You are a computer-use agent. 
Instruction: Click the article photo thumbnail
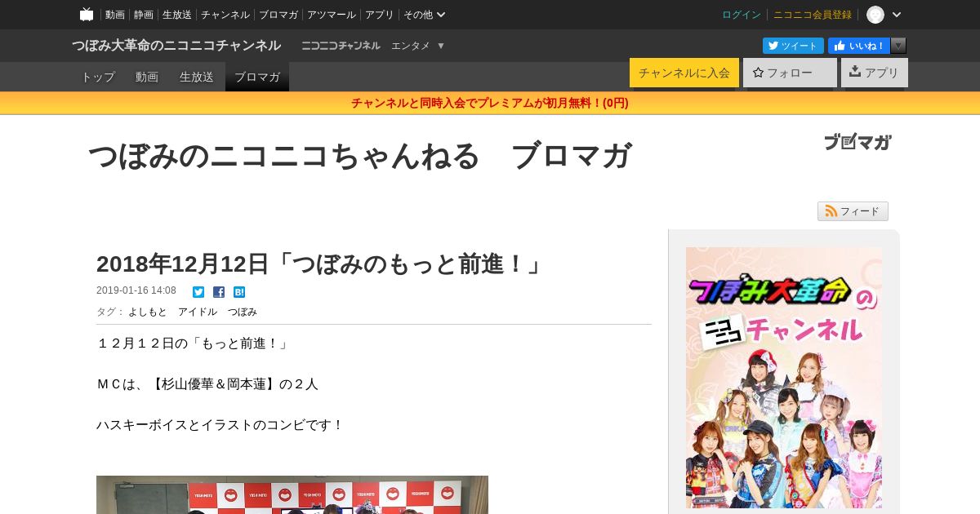[292, 494]
